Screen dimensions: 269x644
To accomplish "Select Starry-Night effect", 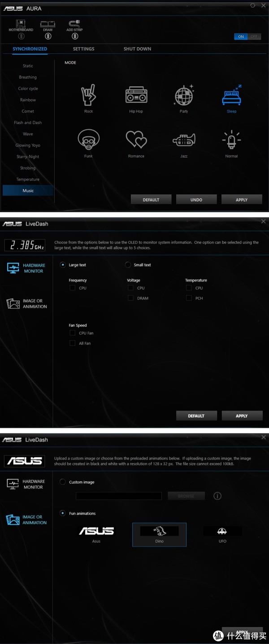I will point(28,157).
